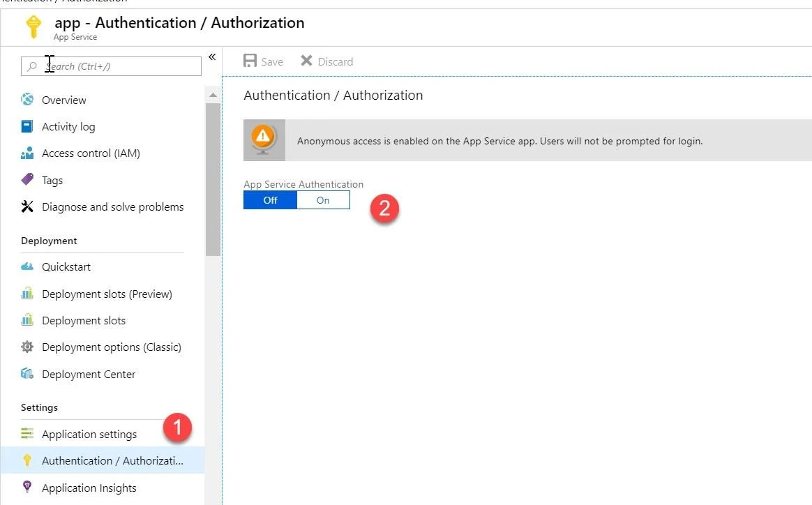Click the sidebar scroll up arrow
812x505 pixels.
point(213,95)
